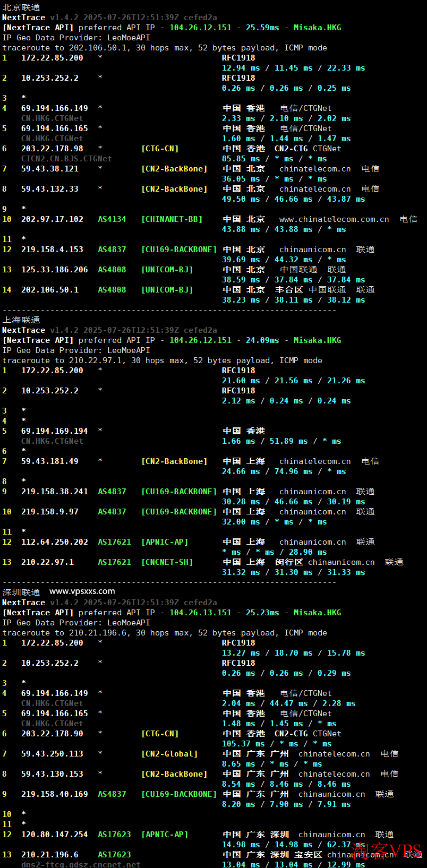The height and width of the screenshot is (868, 427).
Task: Click the [CNCNET-SH] network tag
Action: pos(167,562)
